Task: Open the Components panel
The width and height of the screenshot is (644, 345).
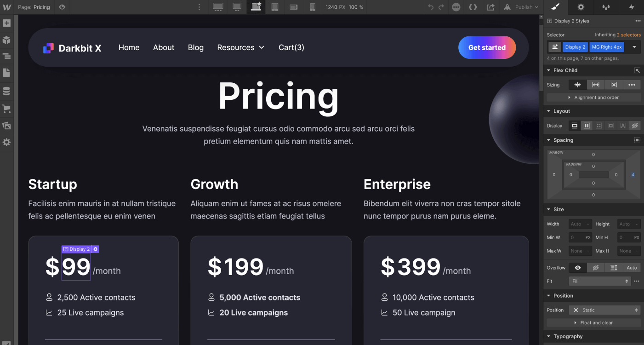Action: (x=6, y=40)
